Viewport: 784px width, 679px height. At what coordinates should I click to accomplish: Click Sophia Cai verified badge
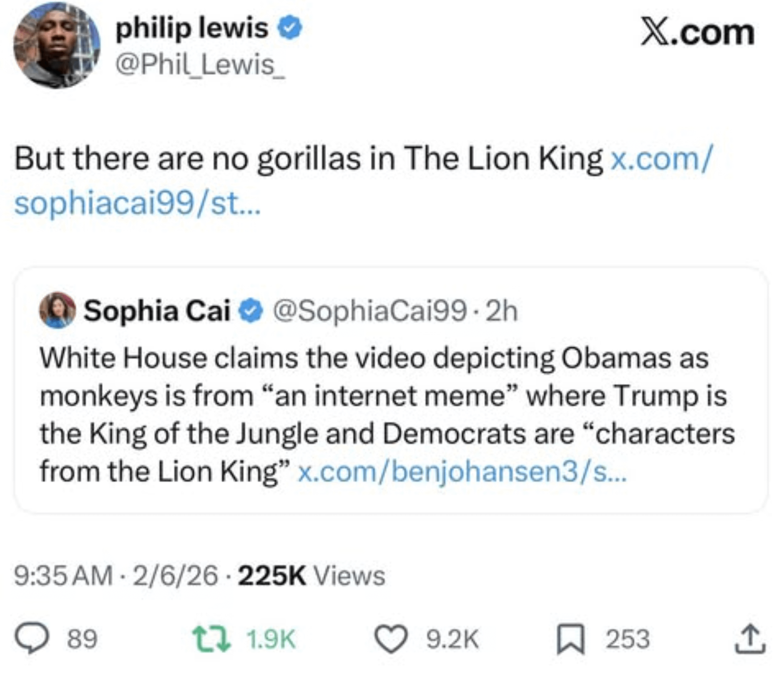250,311
